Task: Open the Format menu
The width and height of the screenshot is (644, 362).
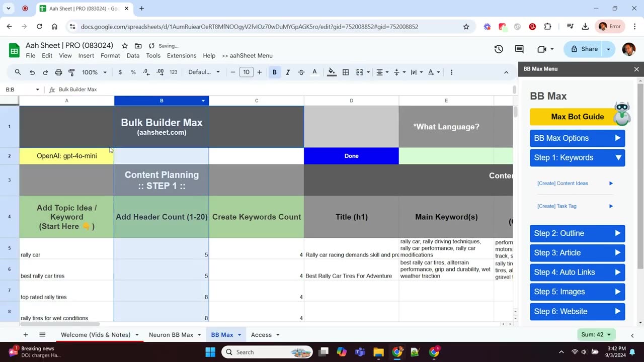Action: click(110, 55)
